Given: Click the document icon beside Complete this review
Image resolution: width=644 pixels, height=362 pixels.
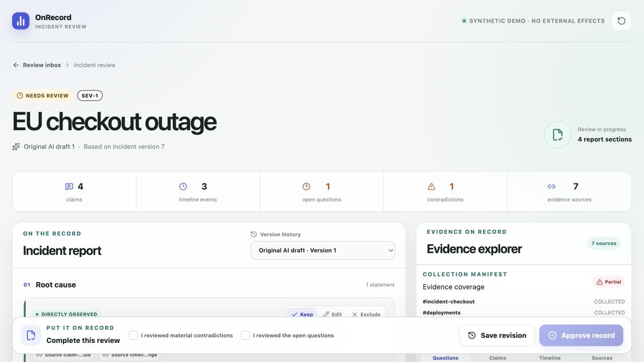Looking at the screenshot, I should tap(31, 335).
